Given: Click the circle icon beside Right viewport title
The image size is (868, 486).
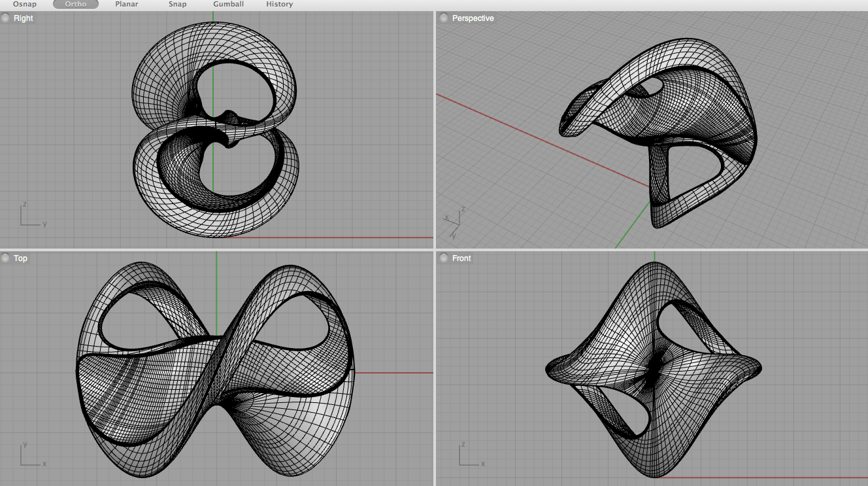Looking at the screenshot, I should (6, 18).
